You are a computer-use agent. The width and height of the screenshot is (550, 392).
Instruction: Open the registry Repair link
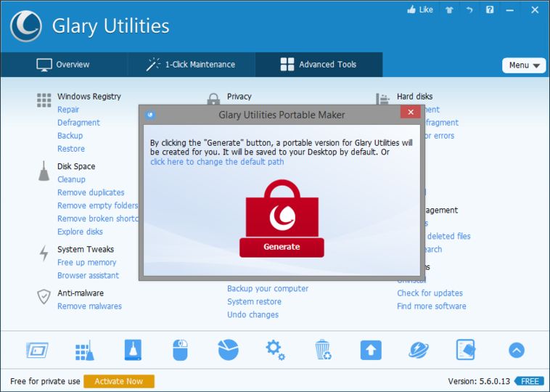pos(68,110)
